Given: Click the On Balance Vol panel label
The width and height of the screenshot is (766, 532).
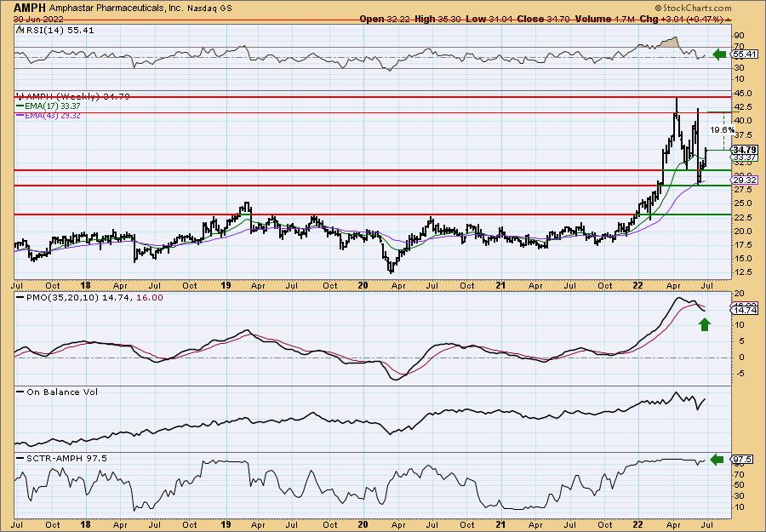Looking at the screenshot, I should [x=57, y=392].
